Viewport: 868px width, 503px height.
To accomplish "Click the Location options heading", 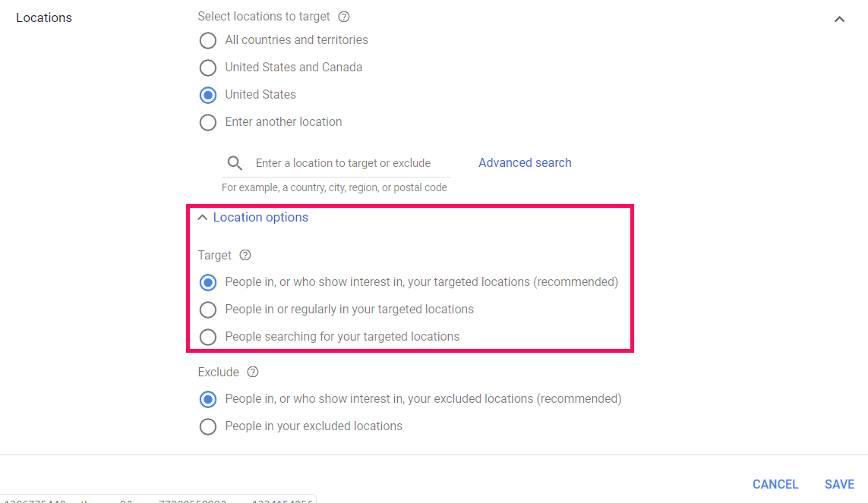I will point(260,218).
